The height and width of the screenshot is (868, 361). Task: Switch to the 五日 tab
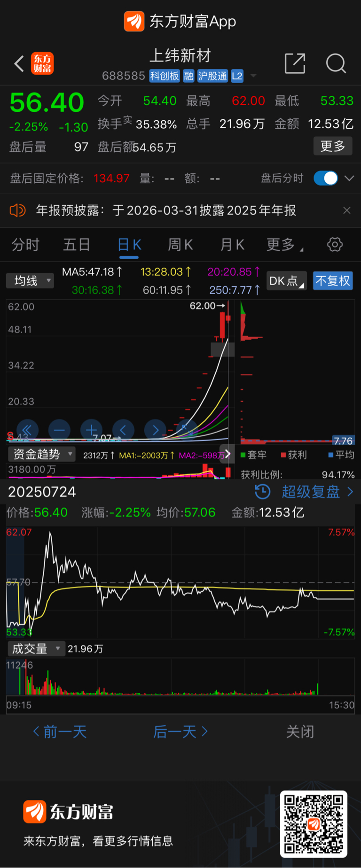(x=77, y=245)
